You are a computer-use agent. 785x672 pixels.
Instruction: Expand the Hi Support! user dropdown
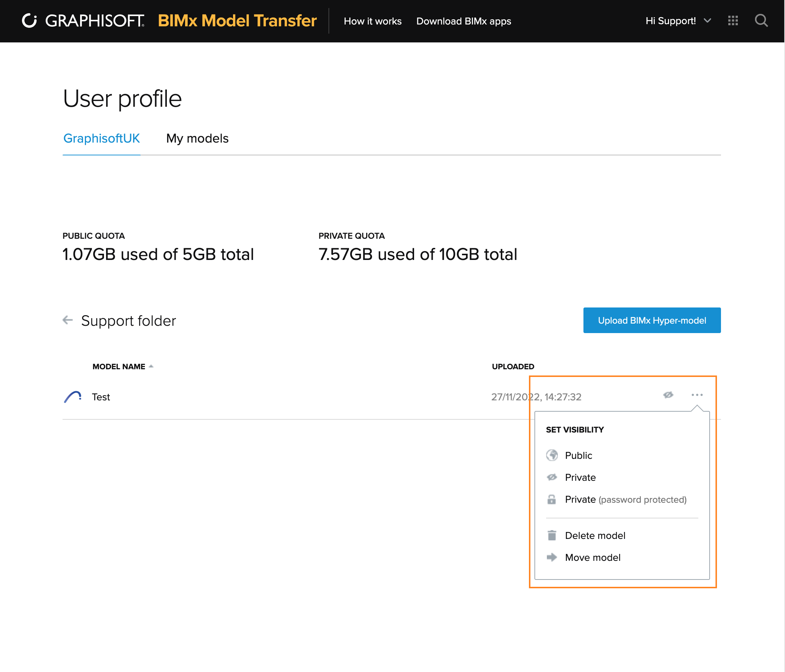pyautogui.click(x=678, y=21)
